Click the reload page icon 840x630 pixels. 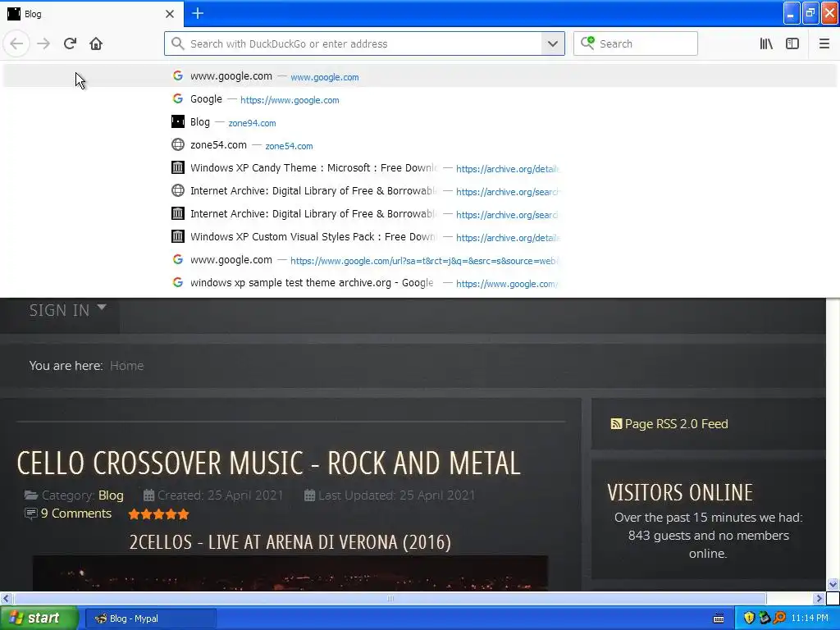pyautogui.click(x=70, y=43)
